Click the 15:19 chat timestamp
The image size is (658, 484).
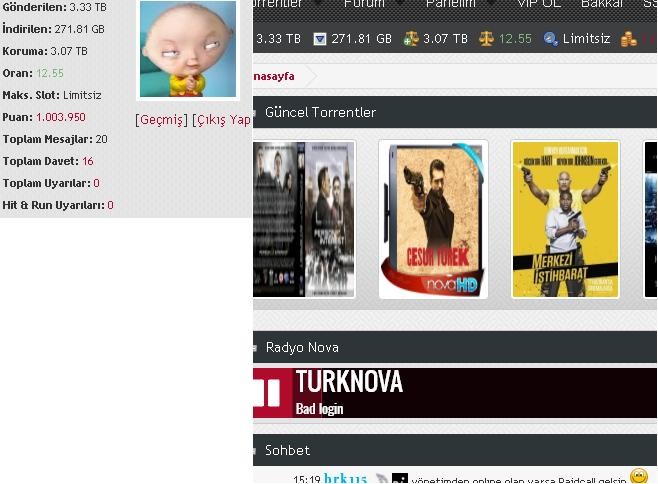307,479
